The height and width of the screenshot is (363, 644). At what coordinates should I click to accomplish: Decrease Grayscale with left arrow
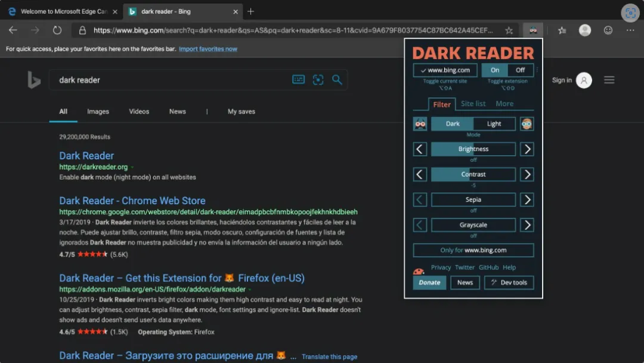[x=420, y=225]
